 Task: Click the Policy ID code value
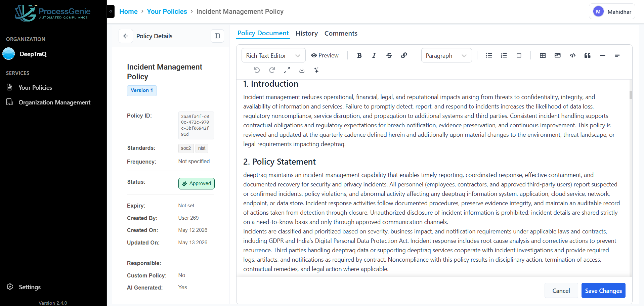click(196, 125)
